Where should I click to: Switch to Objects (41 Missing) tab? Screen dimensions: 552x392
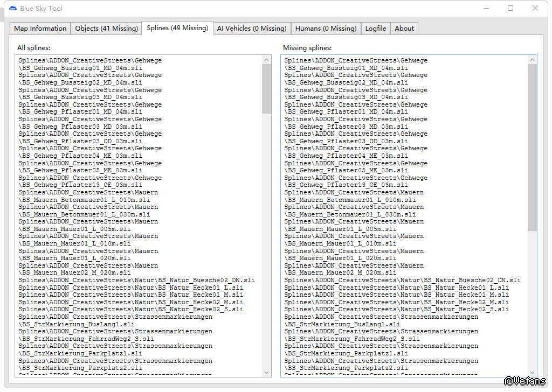point(106,29)
